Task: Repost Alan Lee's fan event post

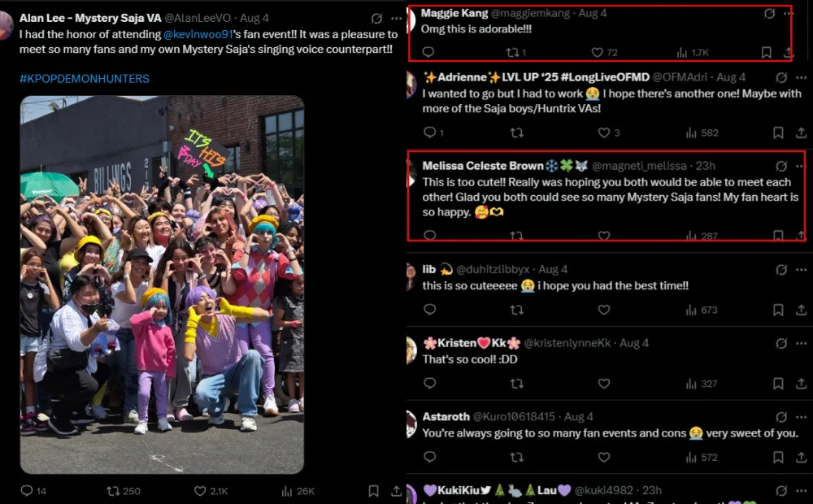Action: [x=113, y=491]
